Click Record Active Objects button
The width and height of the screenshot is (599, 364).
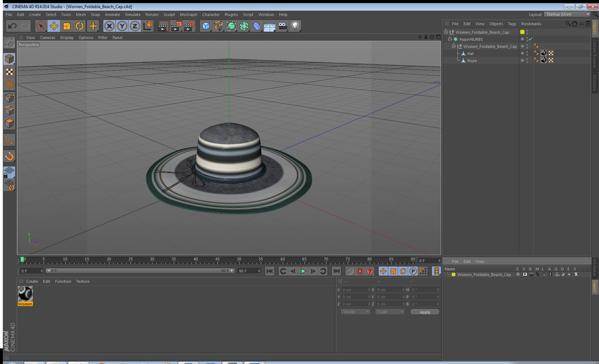point(350,271)
